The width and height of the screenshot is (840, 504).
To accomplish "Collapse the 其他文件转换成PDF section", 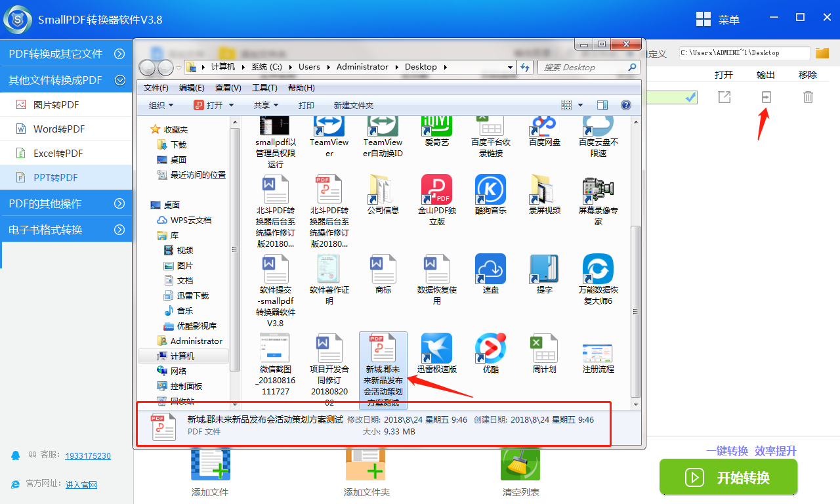I will 66,80.
